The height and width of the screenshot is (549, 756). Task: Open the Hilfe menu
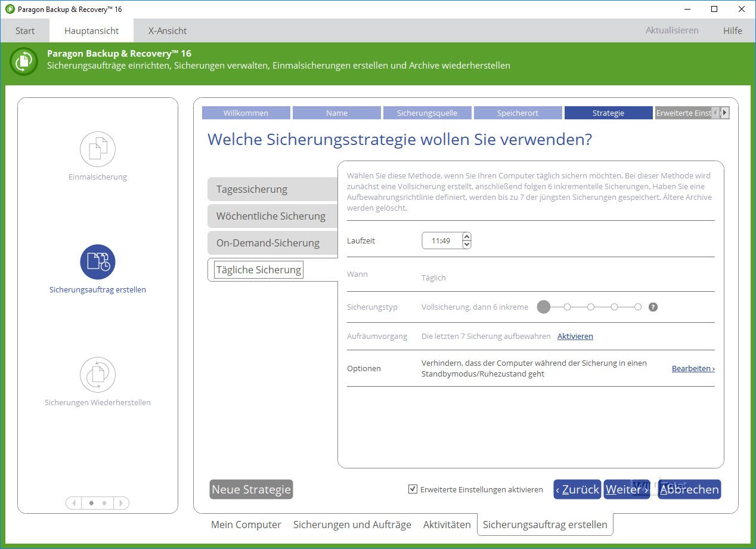point(733,30)
